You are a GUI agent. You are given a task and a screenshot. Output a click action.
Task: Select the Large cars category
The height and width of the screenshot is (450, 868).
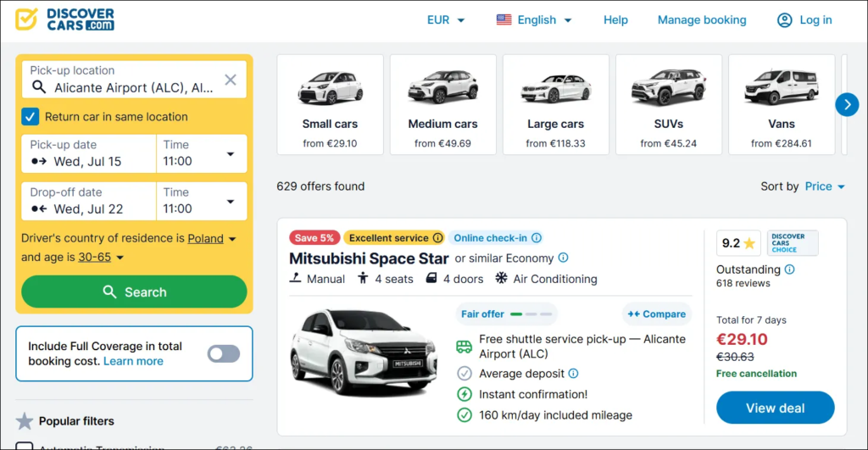556,104
